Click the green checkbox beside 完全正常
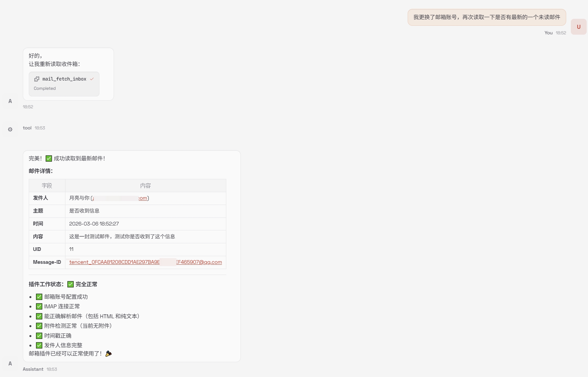The width and height of the screenshot is (588, 377). 70,284
